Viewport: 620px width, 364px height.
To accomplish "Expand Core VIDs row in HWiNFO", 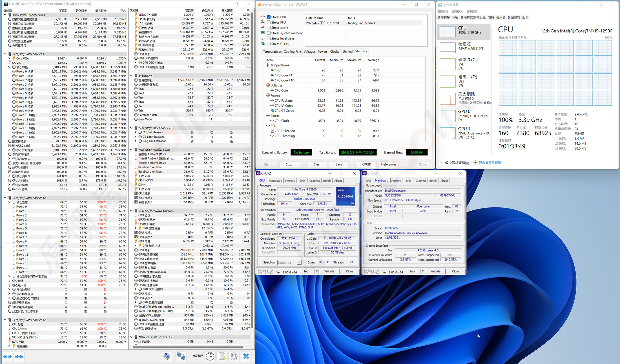I will (x=9, y=58).
